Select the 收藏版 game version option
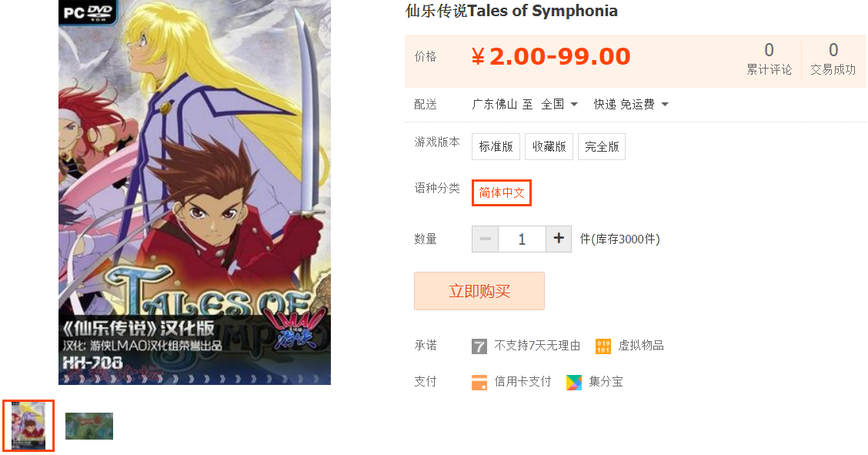This screenshot has width=868, height=455. tap(549, 147)
